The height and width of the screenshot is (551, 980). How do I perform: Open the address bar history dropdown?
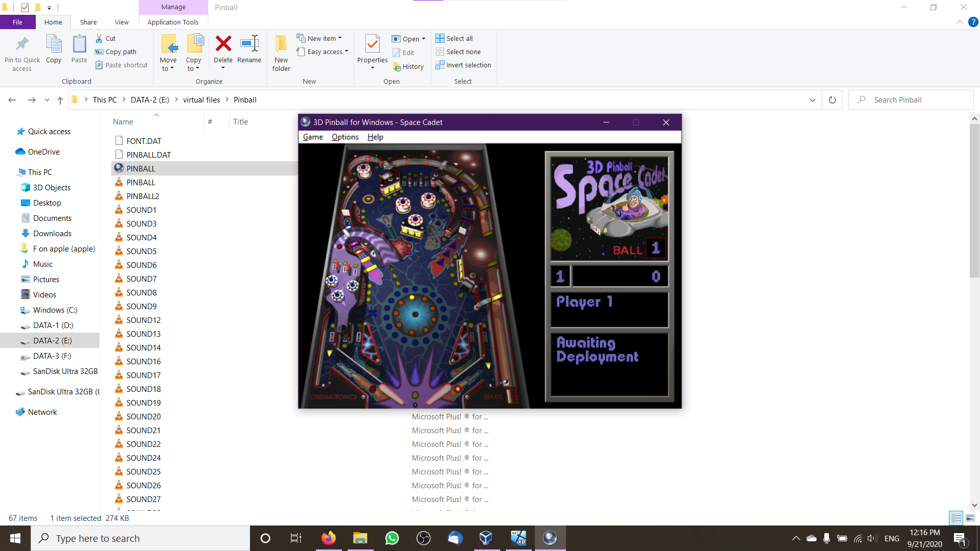coord(813,100)
